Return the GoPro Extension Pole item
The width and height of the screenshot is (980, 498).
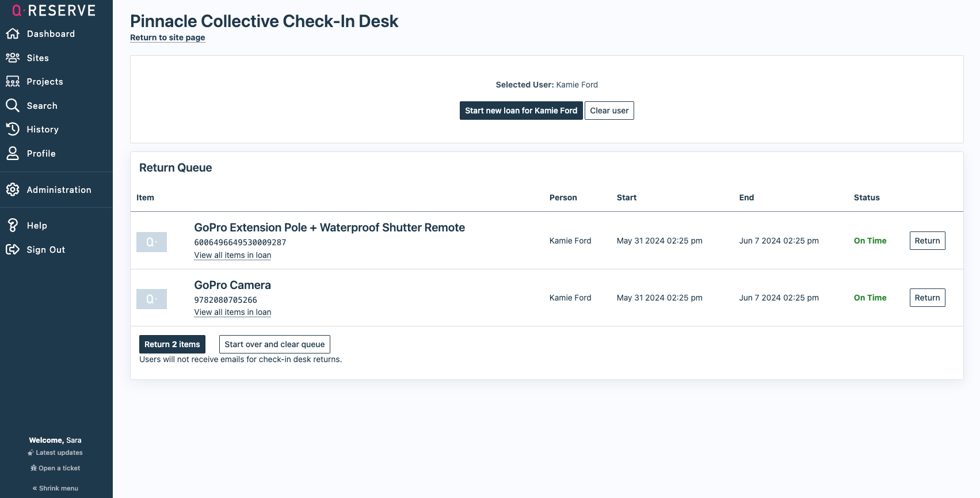pyautogui.click(x=927, y=241)
